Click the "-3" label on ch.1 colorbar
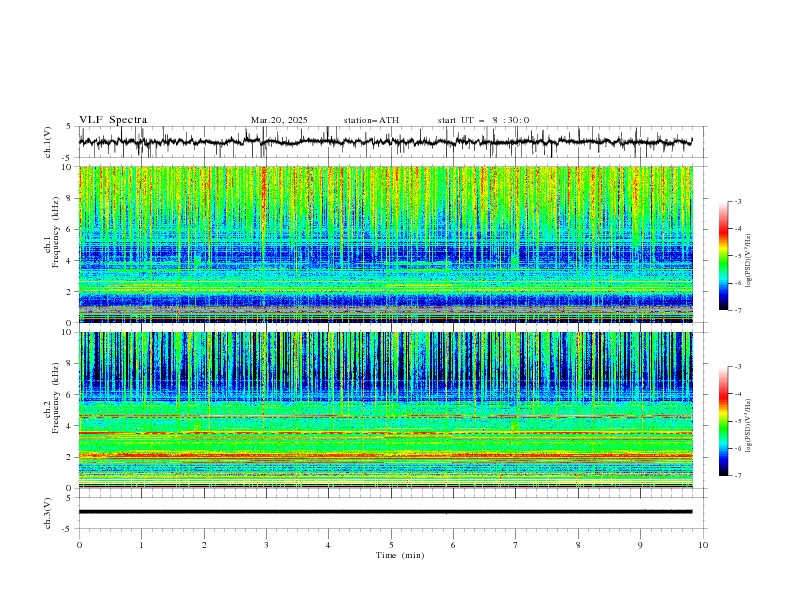The width and height of the screenshot is (792, 612). pos(737,201)
